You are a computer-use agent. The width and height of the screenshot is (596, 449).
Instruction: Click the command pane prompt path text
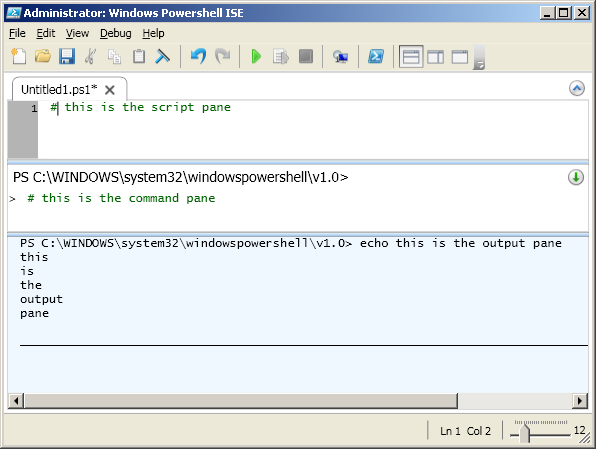[x=181, y=177]
